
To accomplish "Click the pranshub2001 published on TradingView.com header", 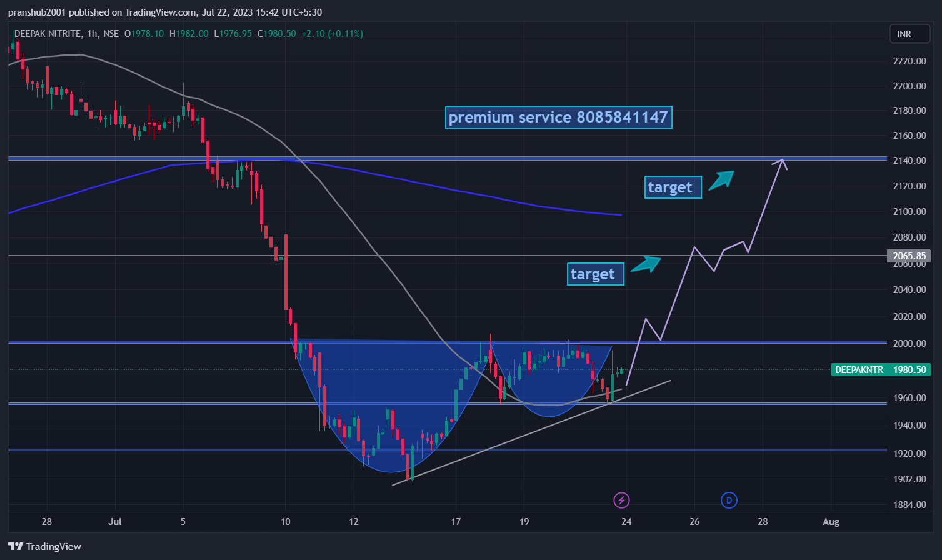I will (x=165, y=12).
